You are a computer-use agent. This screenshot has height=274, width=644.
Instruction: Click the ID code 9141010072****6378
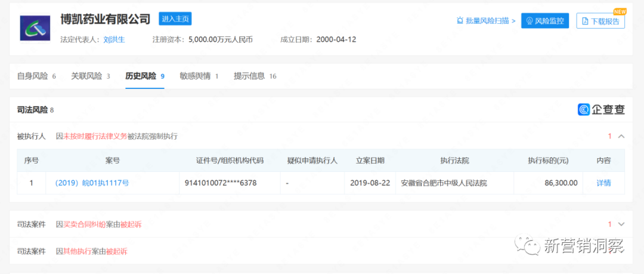tap(221, 183)
